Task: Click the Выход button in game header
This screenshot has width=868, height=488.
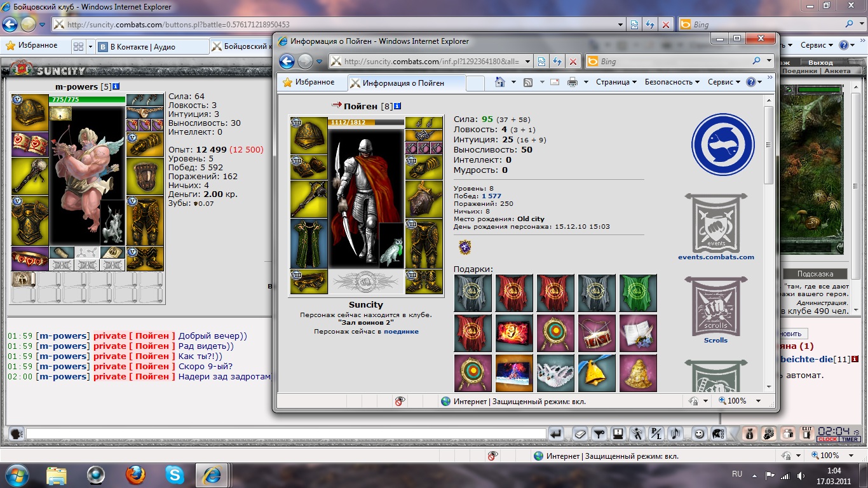Action: [820, 63]
